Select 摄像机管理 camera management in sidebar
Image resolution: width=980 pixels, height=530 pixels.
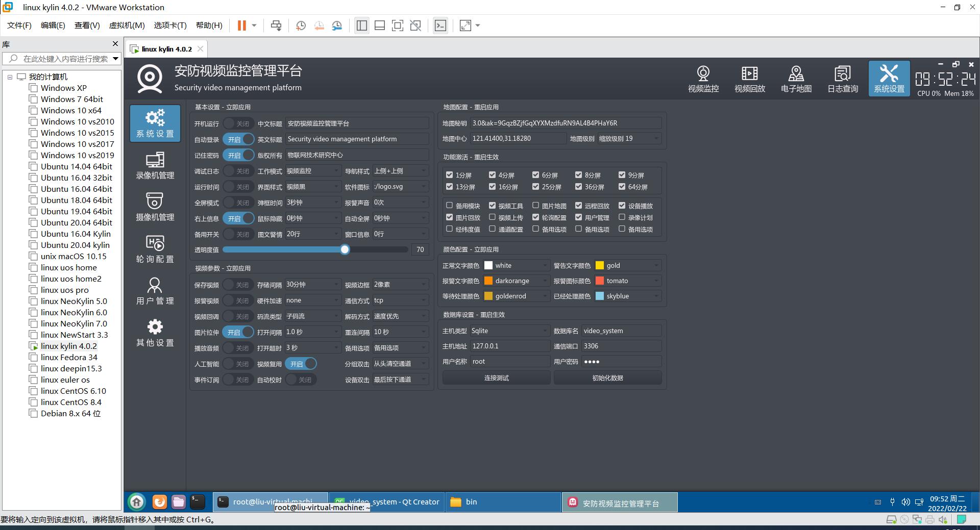click(x=155, y=208)
